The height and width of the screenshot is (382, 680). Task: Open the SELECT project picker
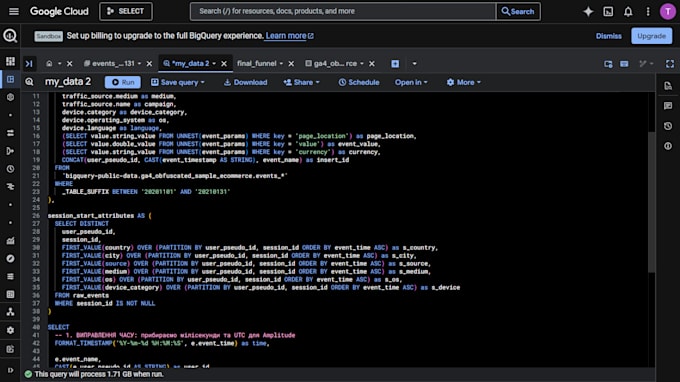click(126, 11)
